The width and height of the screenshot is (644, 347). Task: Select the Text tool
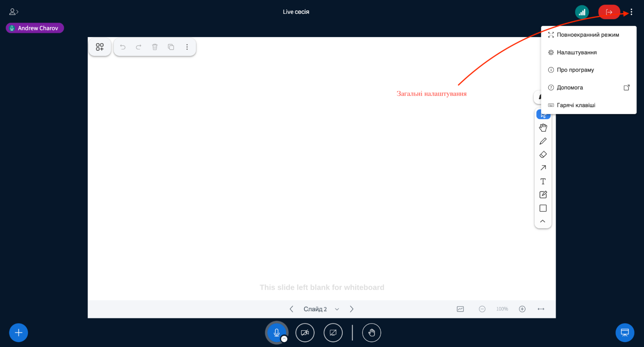pos(543,182)
